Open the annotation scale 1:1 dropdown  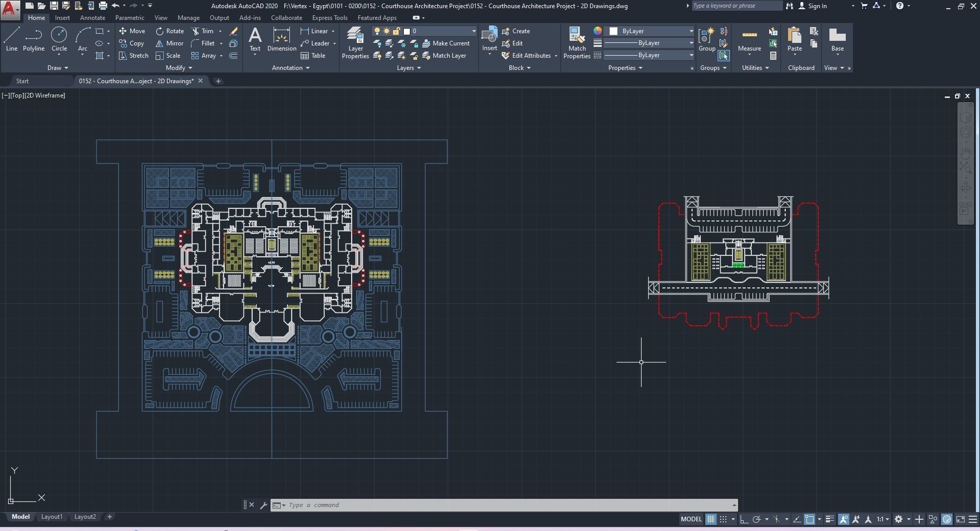coord(883,519)
